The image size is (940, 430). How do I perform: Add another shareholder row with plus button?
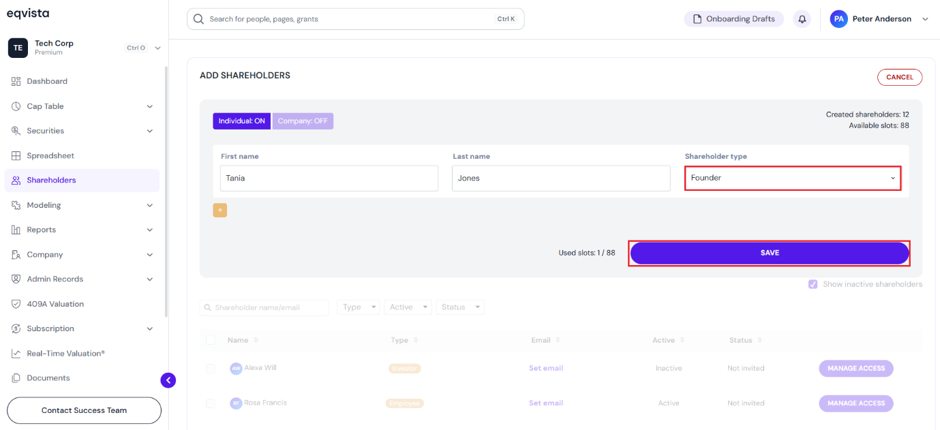tap(220, 210)
